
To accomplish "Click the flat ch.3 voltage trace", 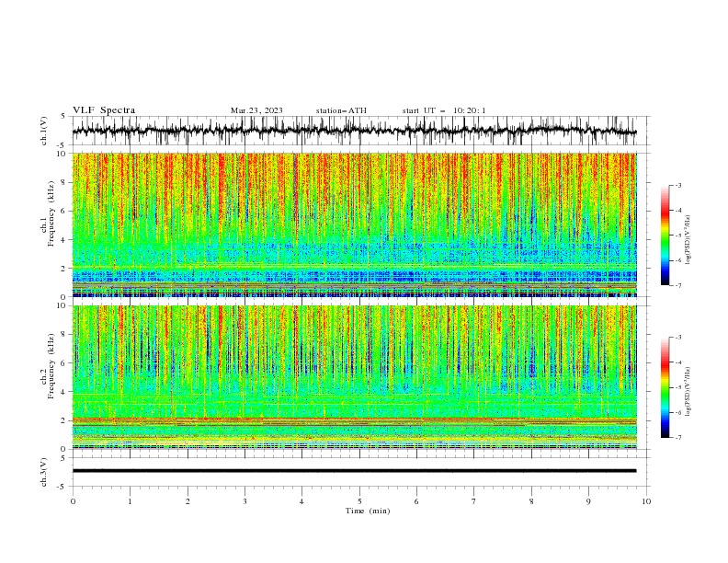I will [x=354, y=471].
